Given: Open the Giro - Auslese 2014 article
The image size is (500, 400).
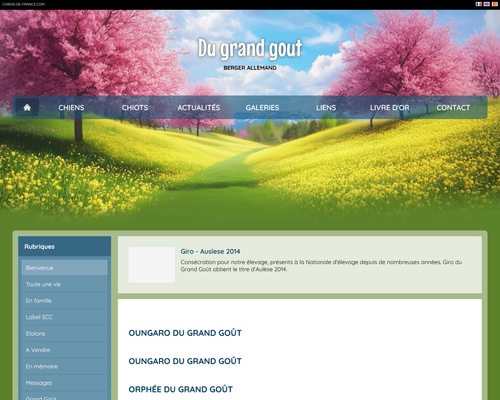Looking at the screenshot, I should pos(210,251).
